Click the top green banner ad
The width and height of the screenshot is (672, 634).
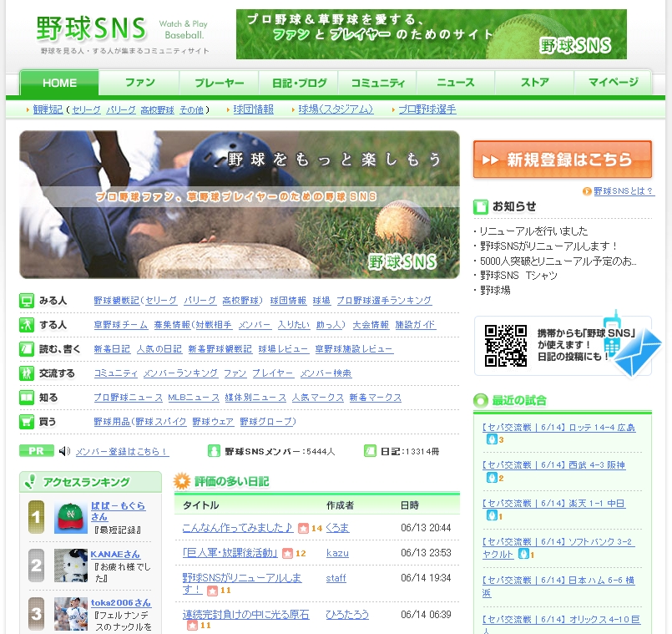pyautogui.click(x=431, y=34)
